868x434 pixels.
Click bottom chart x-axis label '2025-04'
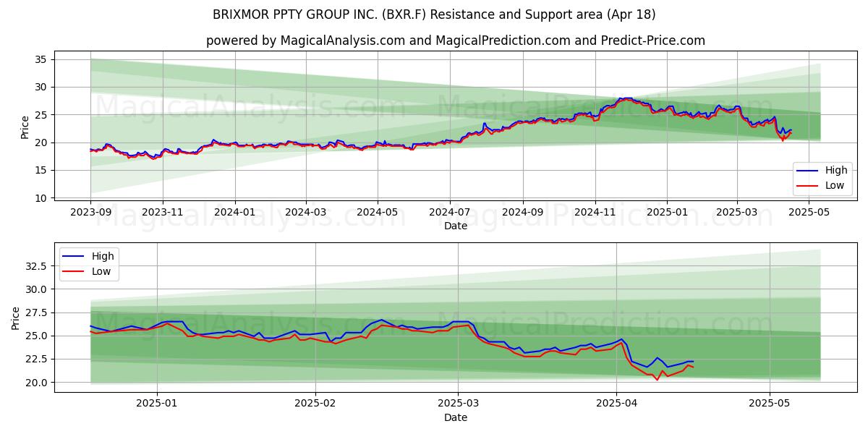pyautogui.click(x=616, y=404)
